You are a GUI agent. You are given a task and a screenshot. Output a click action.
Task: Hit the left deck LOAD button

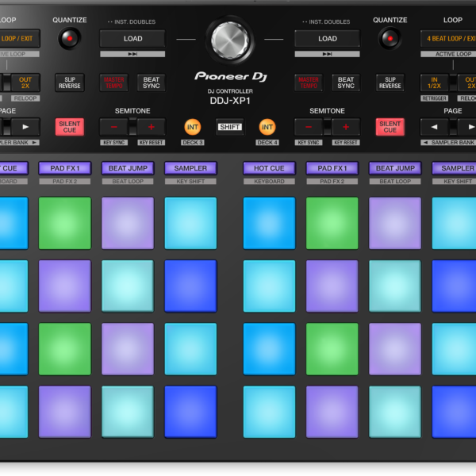pyautogui.click(x=132, y=39)
